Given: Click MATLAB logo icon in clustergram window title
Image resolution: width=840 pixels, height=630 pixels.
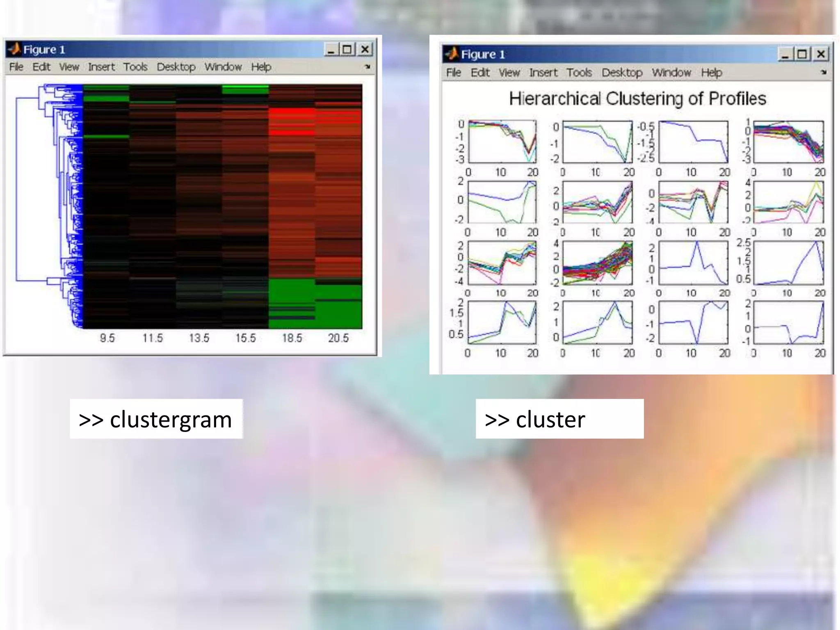Looking at the screenshot, I should [x=14, y=49].
